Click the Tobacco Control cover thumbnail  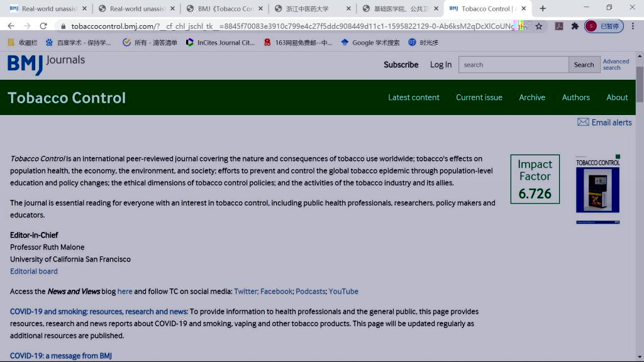coord(597,190)
